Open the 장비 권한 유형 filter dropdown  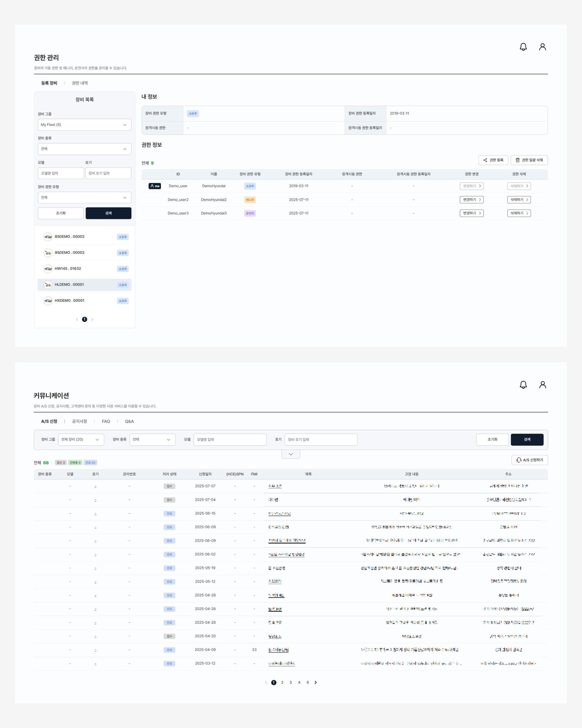tap(84, 198)
